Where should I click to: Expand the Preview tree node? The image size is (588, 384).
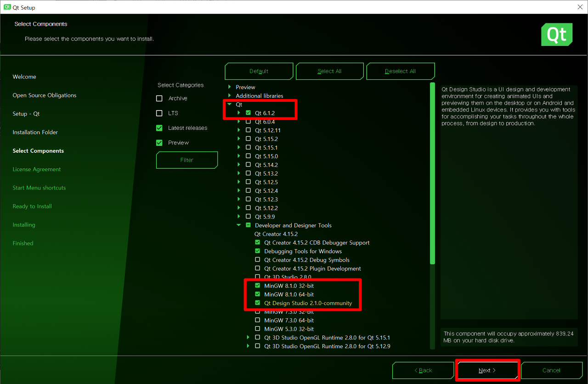230,87
